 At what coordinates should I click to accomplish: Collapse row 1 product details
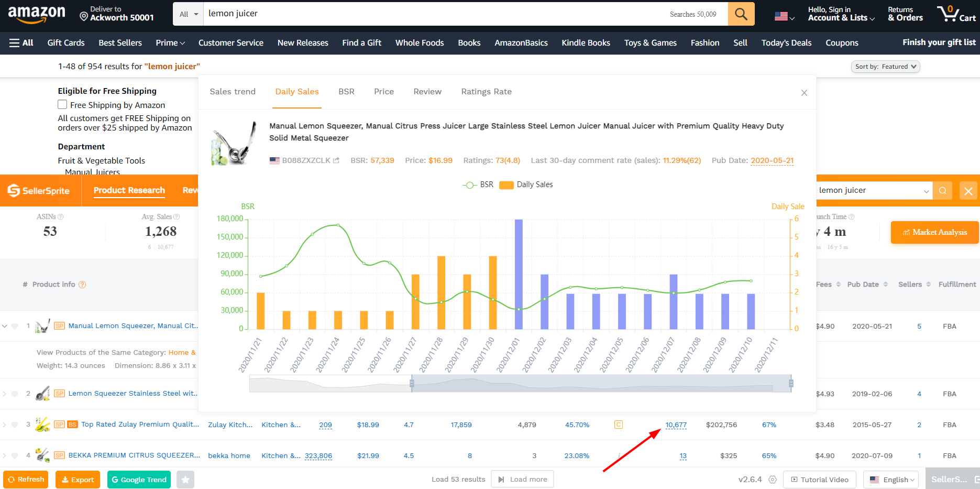point(5,326)
